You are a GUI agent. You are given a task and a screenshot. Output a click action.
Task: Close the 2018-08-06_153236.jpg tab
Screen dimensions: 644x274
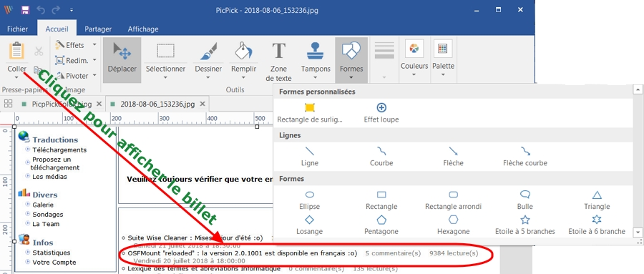click(202, 104)
